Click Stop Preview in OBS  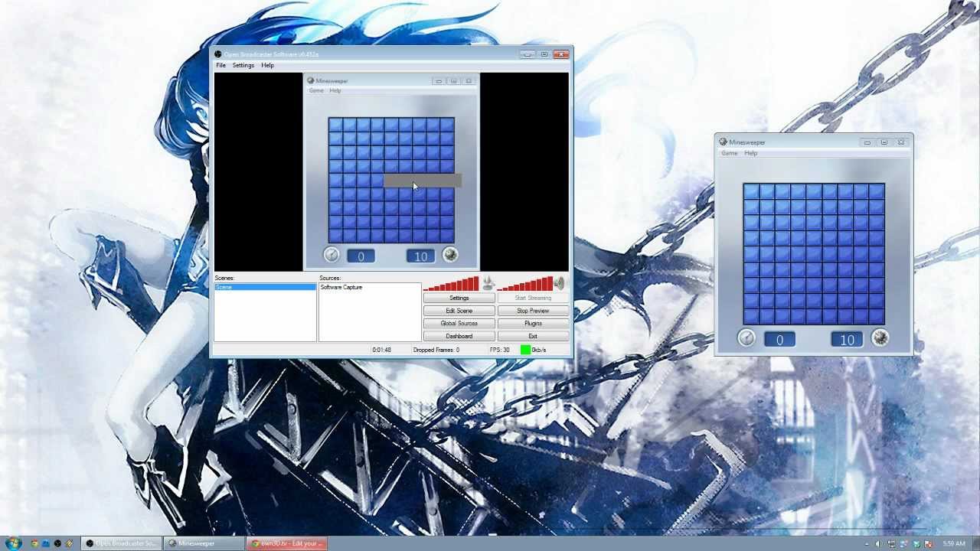point(533,311)
